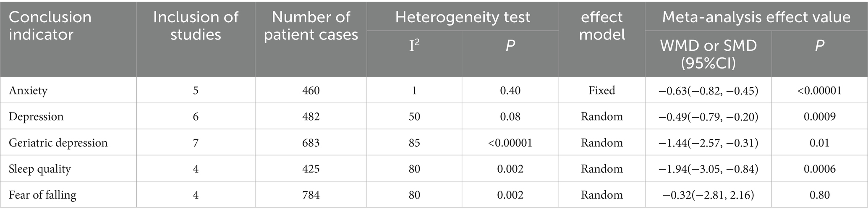Screen dimensions: 868x215
Task: Select the "Geriatric depression" row label
Action: [58, 143]
